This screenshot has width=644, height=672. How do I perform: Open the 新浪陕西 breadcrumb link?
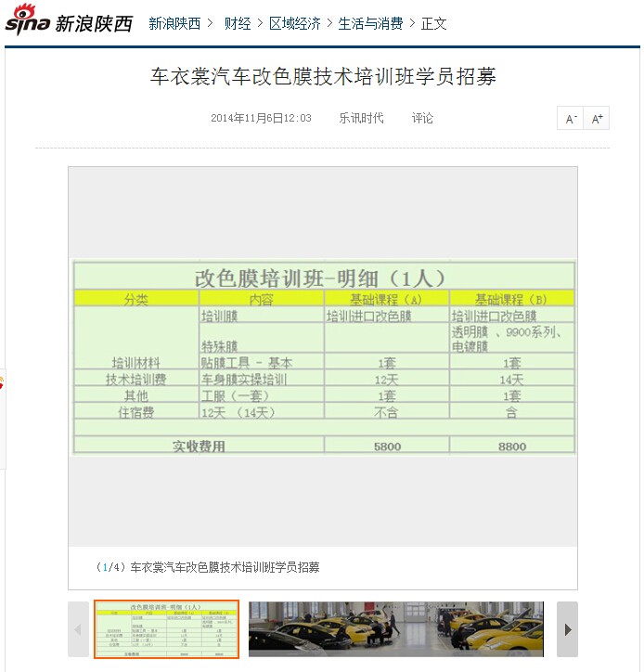[x=174, y=23]
